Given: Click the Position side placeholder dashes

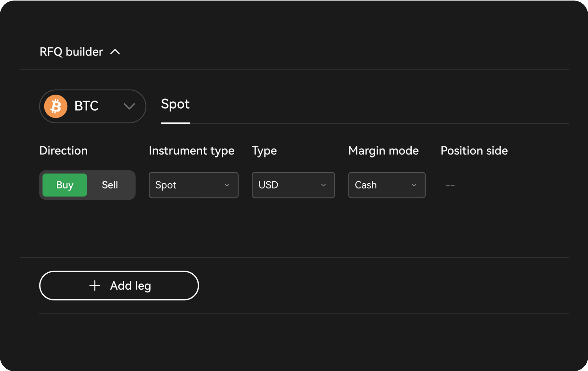Looking at the screenshot, I should [x=450, y=185].
